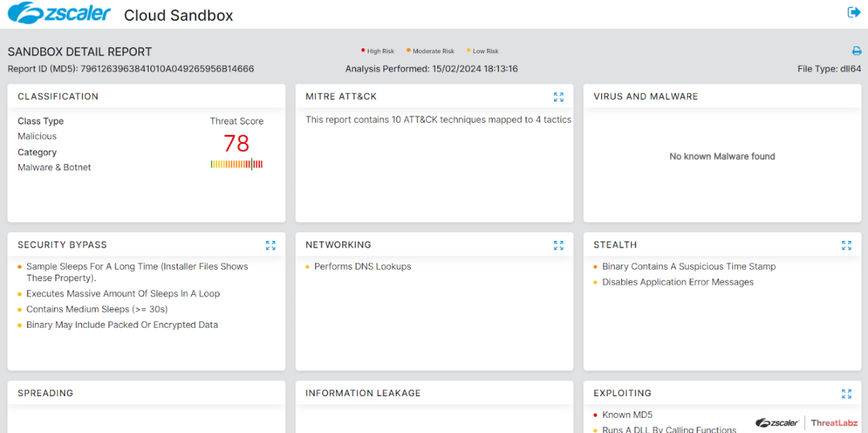The height and width of the screenshot is (433, 868).
Task: Expand the Security Bypass panel
Action: [271, 246]
